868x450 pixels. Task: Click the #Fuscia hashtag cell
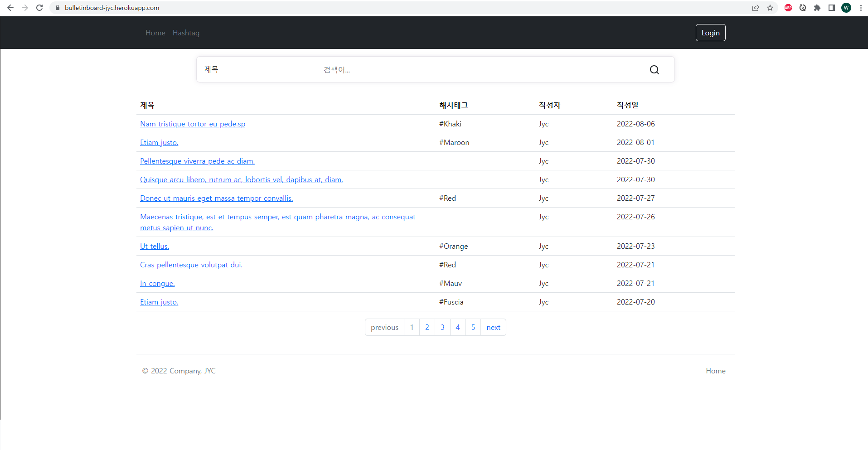click(451, 302)
